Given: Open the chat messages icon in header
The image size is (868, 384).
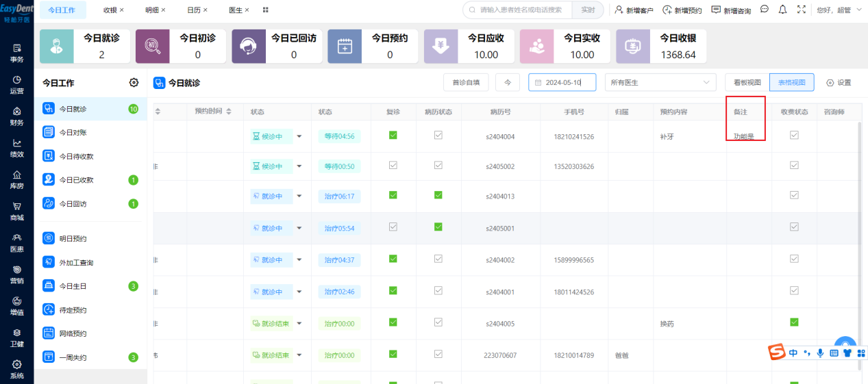Looking at the screenshot, I should click(765, 10).
